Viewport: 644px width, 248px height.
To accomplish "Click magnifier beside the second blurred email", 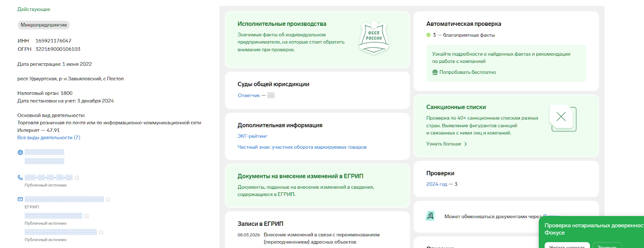I will click(x=87, y=216).
